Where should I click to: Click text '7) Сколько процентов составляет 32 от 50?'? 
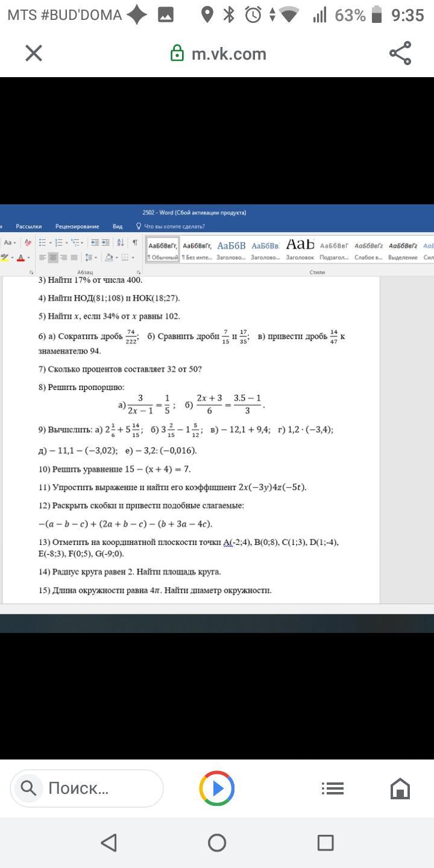tap(120, 369)
